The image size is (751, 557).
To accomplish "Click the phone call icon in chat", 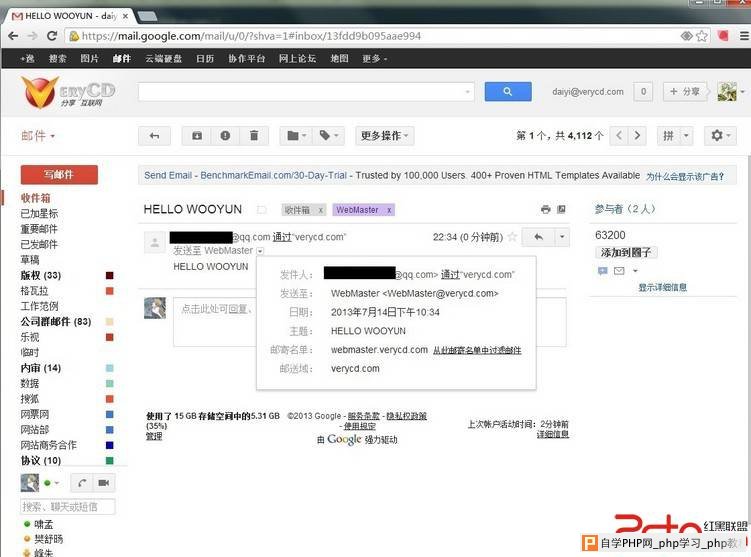I will tap(82, 483).
